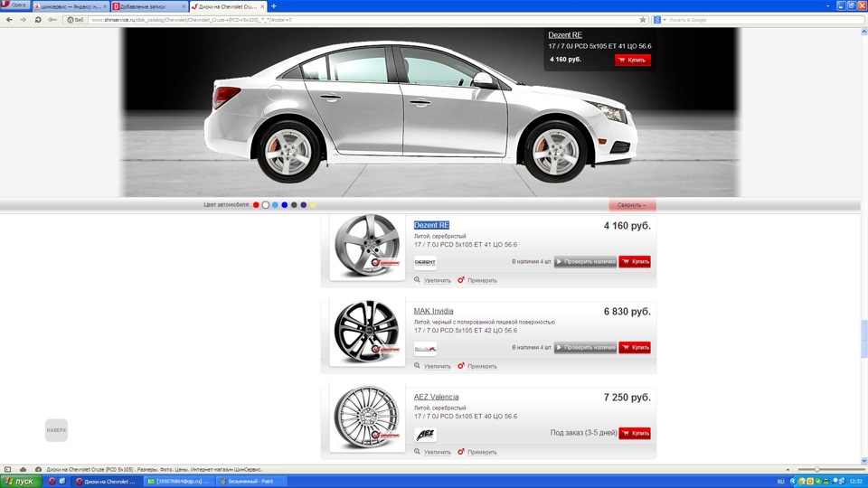The height and width of the screenshot is (488, 868).
Task: Open the Windows Пуск start menu
Action: coord(21,482)
